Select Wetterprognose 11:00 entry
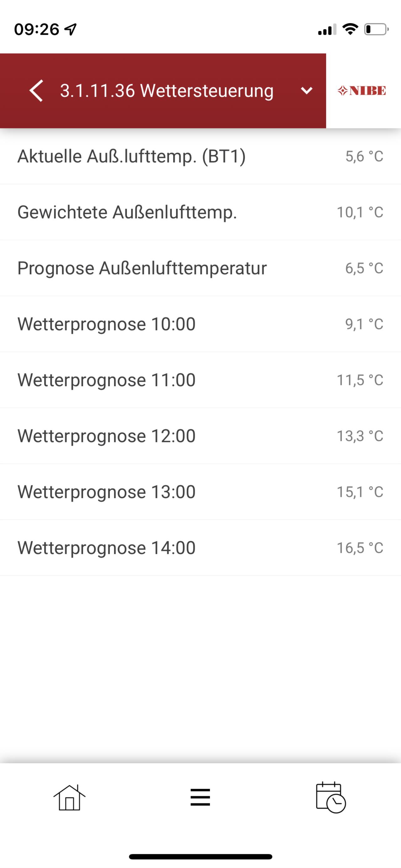This screenshot has height=868, width=401. (x=200, y=380)
